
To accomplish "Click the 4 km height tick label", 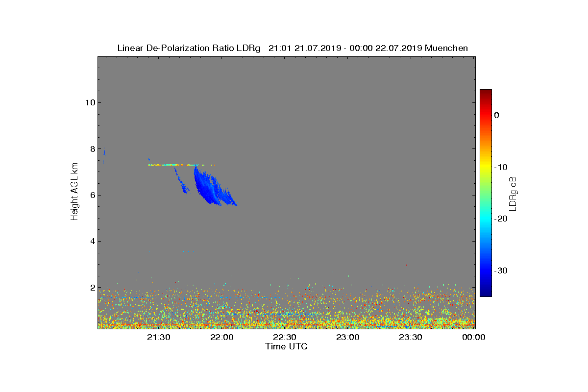I will click(x=92, y=241).
